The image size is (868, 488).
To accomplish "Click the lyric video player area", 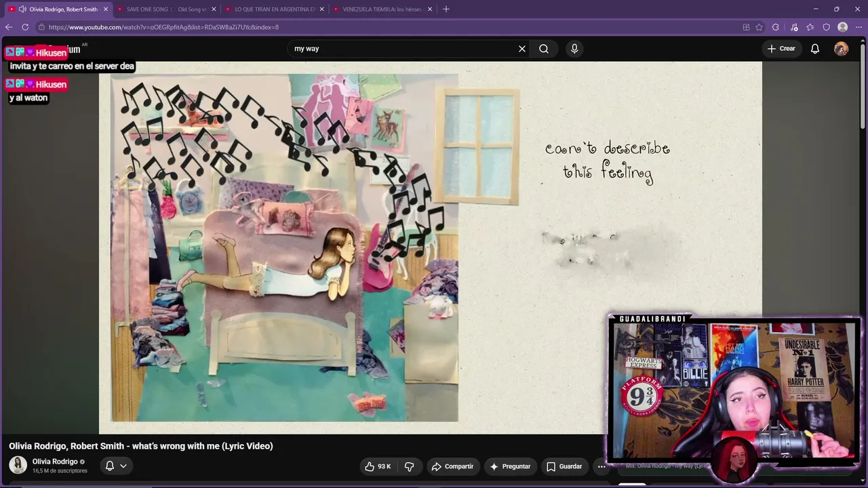I will pos(431,247).
